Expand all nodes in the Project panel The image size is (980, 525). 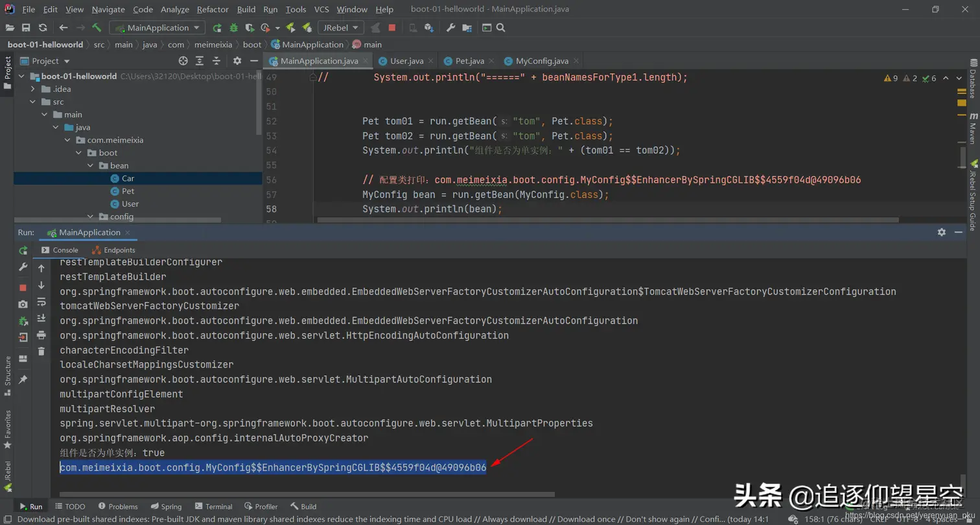pyautogui.click(x=199, y=61)
